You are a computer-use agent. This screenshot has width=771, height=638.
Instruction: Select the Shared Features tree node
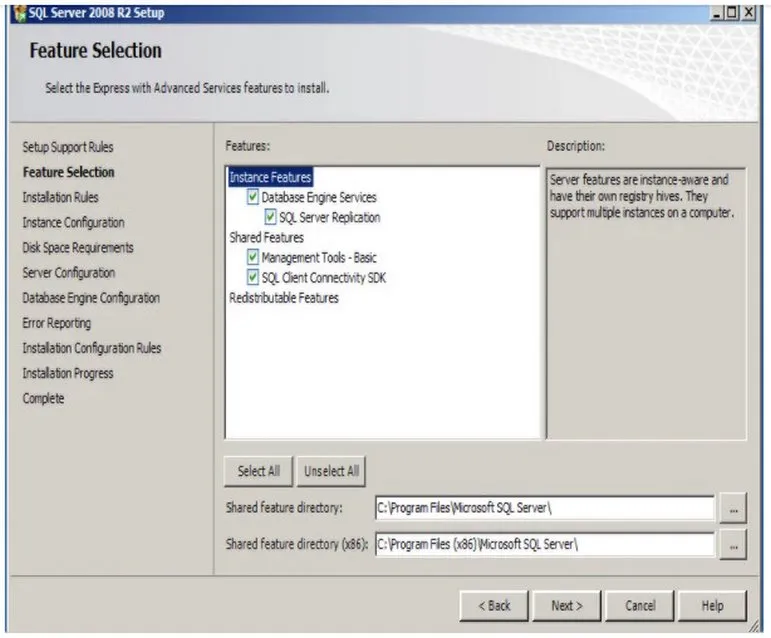tap(267, 237)
